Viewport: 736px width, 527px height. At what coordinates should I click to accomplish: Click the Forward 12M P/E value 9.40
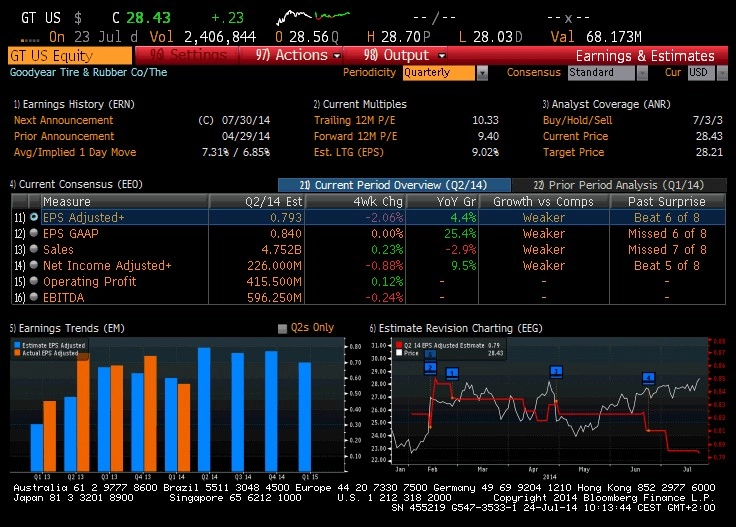[x=488, y=136]
